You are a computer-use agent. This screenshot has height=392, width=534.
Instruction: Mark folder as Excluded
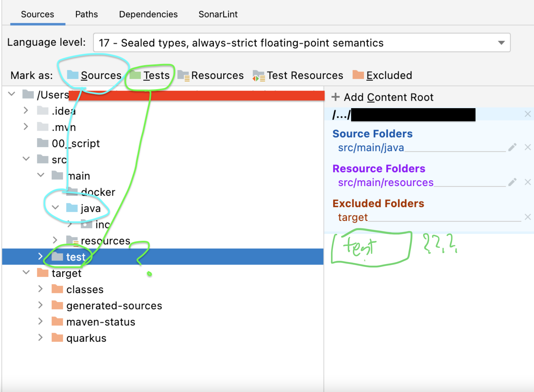[x=382, y=75]
